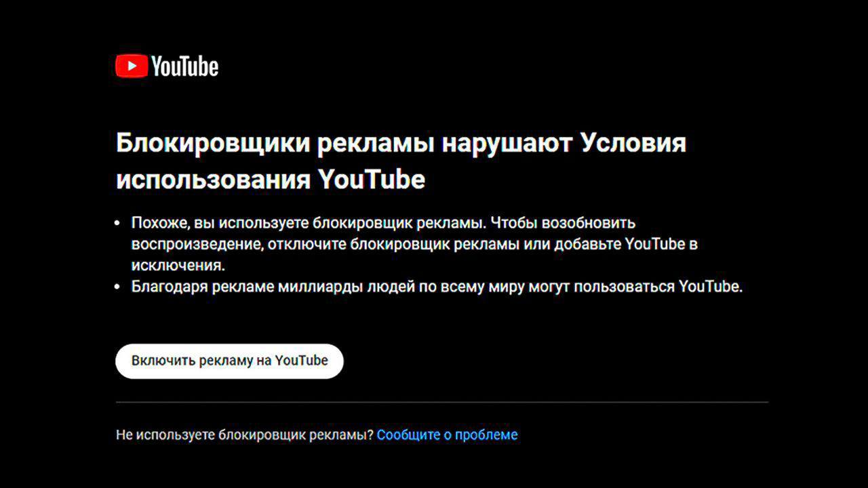868x488 pixels.
Task: Click the word "исключения." in the first bullet
Action: 178,265
